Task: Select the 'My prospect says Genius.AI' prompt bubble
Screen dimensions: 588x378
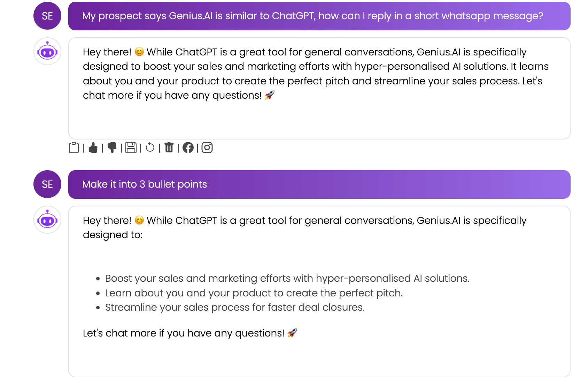Action: pyautogui.click(x=319, y=16)
